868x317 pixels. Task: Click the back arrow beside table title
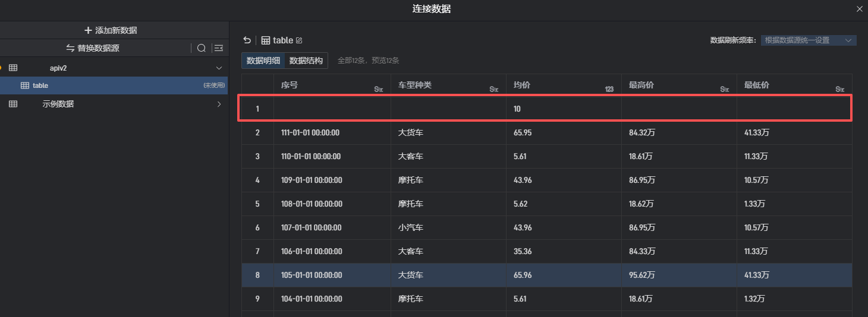coord(247,40)
